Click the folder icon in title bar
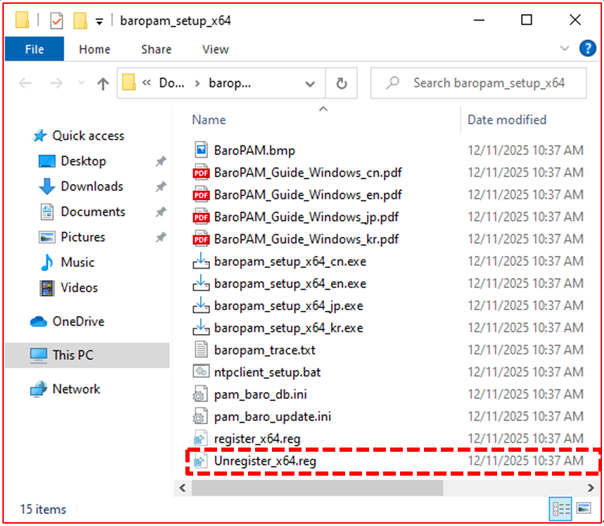 pos(22,20)
